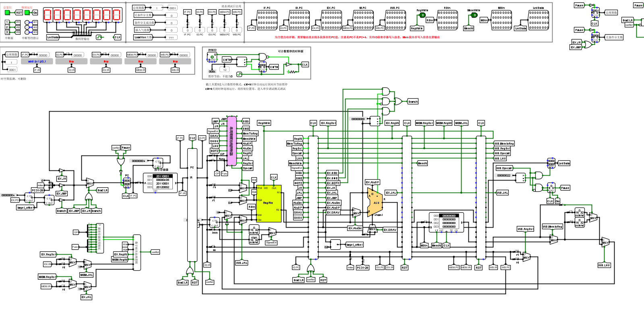644x309 pixels.
Task: Select the NAND gate in the clock control box
Action: [263, 56]
